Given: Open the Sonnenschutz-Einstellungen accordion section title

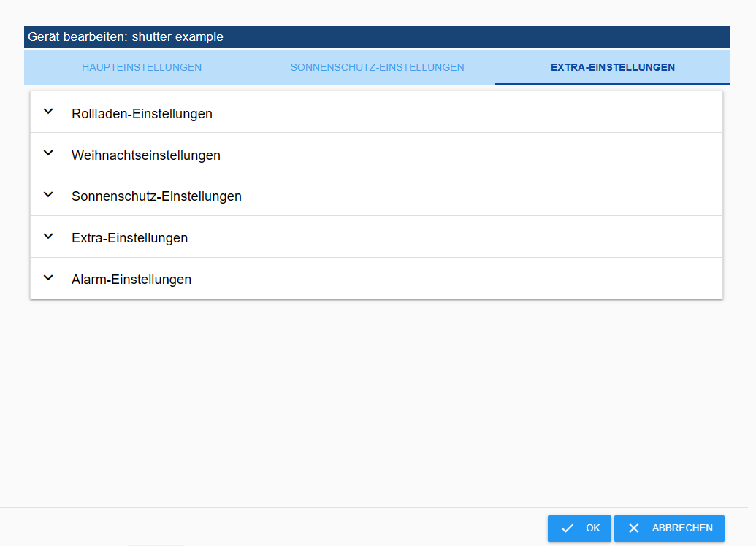Looking at the screenshot, I should 156,196.
